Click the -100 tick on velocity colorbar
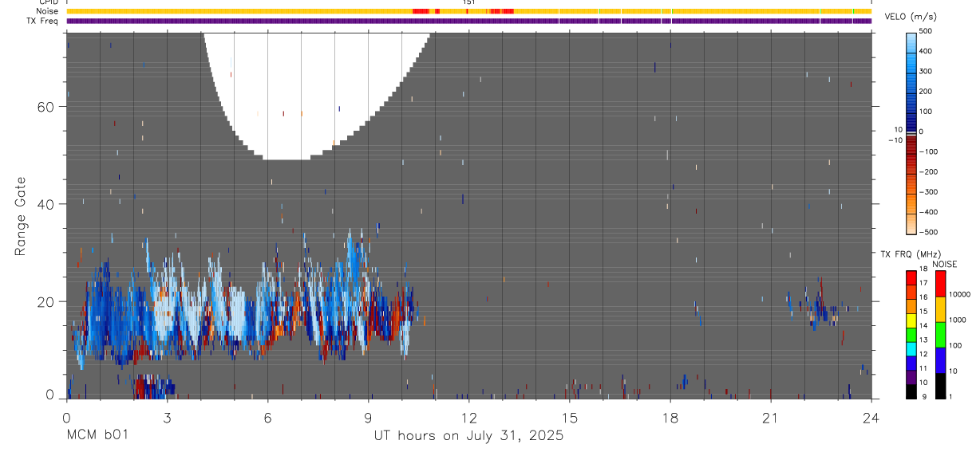This screenshot has width=980, height=452. (927, 151)
